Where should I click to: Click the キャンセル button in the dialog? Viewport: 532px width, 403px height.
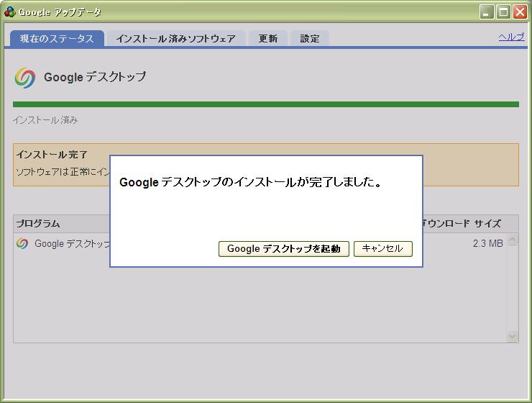tap(382, 249)
